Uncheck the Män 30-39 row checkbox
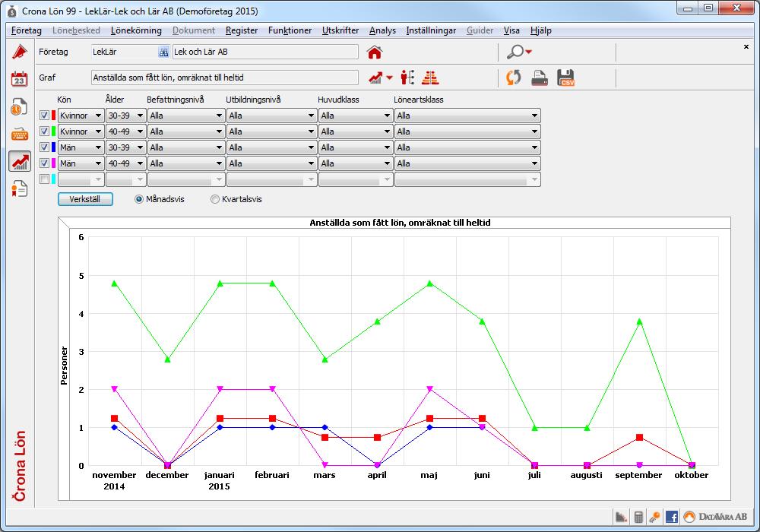The height and width of the screenshot is (532, 760). pos(44,147)
